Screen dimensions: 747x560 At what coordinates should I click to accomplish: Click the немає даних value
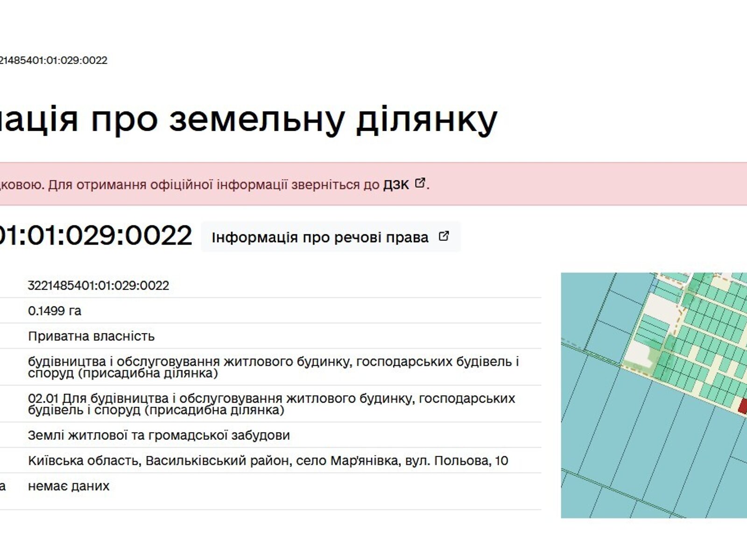[x=69, y=486]
